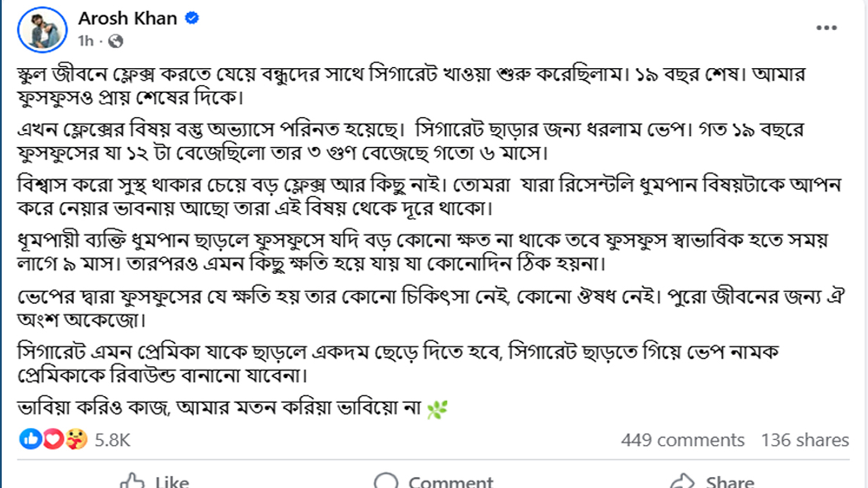
Task: Click the globe public audience icon
Action: (x=116, y=41)
